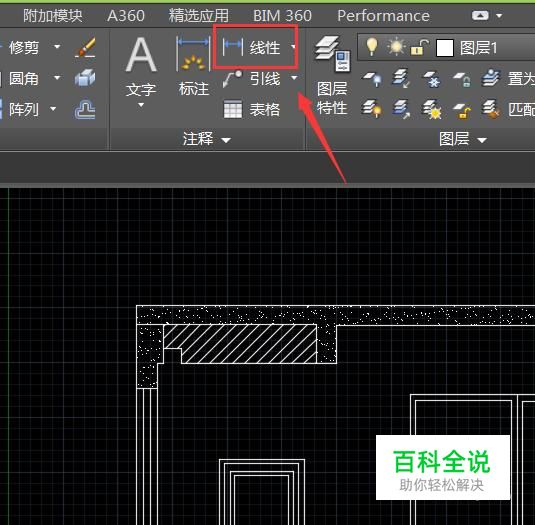
Task: Expand the 注释 panel
Action: click(x=206, y=139)
